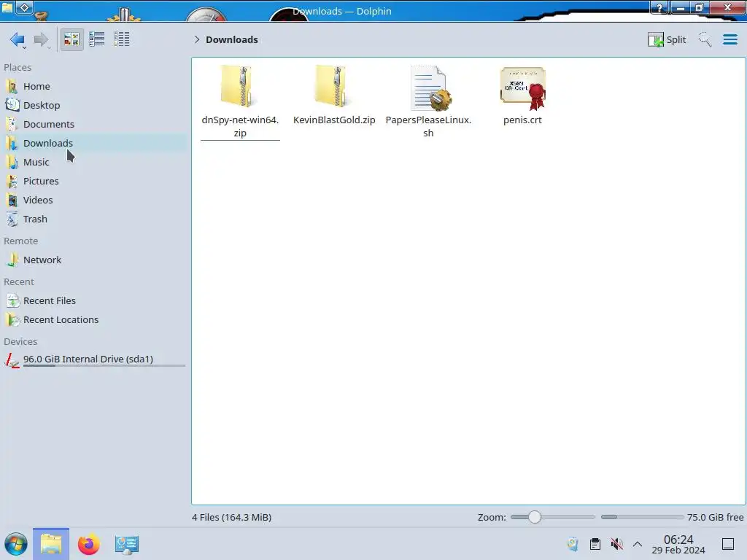Open Videos in Places panel
Viewport: 747px width, 560px height.
point(94,201)
